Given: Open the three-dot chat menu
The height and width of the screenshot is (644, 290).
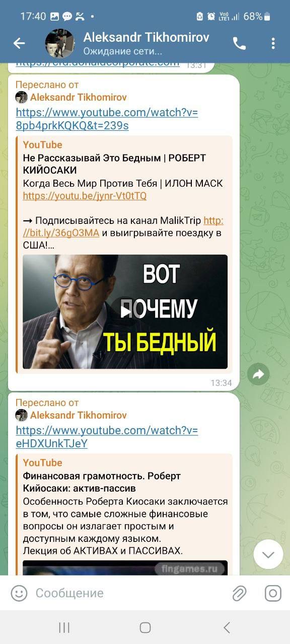Looking at the screenshot, I should pyautogui.click(x=273, y=43).
